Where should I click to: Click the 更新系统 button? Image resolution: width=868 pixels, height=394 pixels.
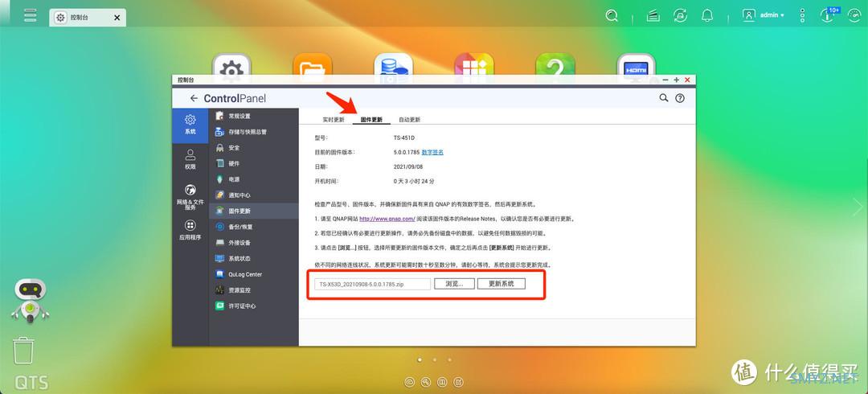coord(501,284)
